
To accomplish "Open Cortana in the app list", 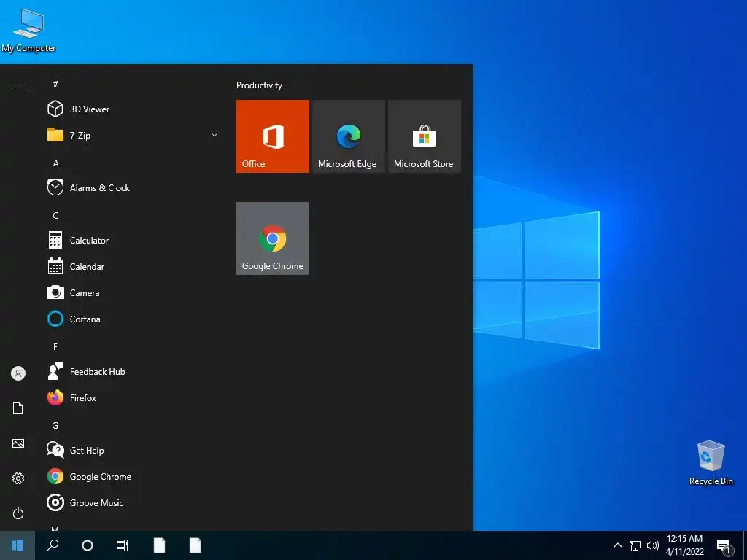I will pyautogui.click(x=133, y=319).
